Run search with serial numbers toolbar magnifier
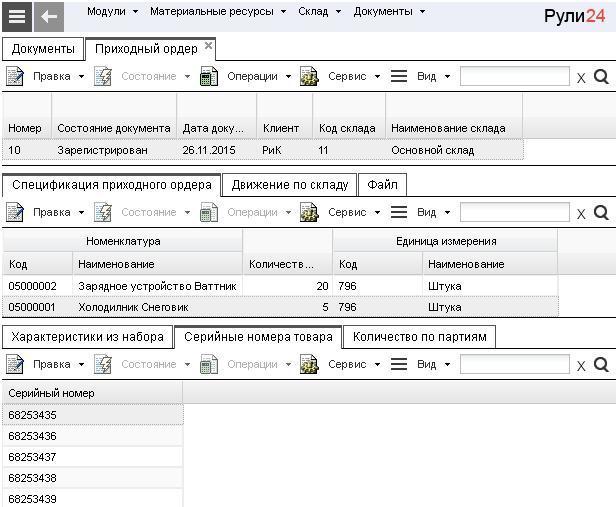Viewport: 616px width, 507px height. pos(601,365)
